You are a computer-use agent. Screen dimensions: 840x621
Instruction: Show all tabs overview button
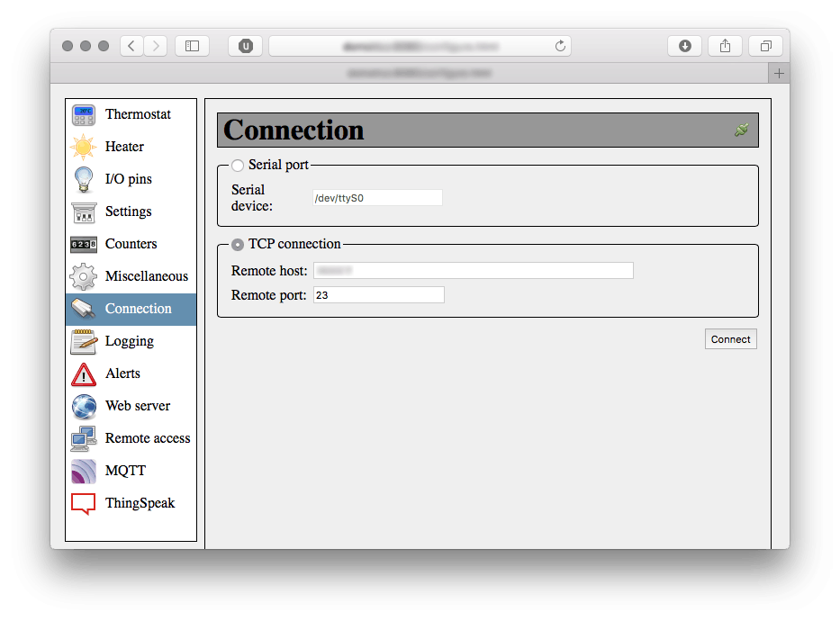point(766,46)
